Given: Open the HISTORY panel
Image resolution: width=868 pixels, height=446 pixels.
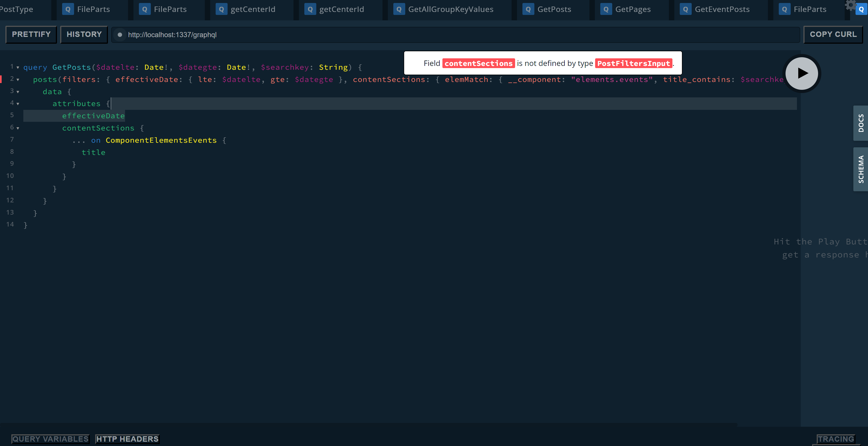Looking at the screenshot, I should [84, 34].
